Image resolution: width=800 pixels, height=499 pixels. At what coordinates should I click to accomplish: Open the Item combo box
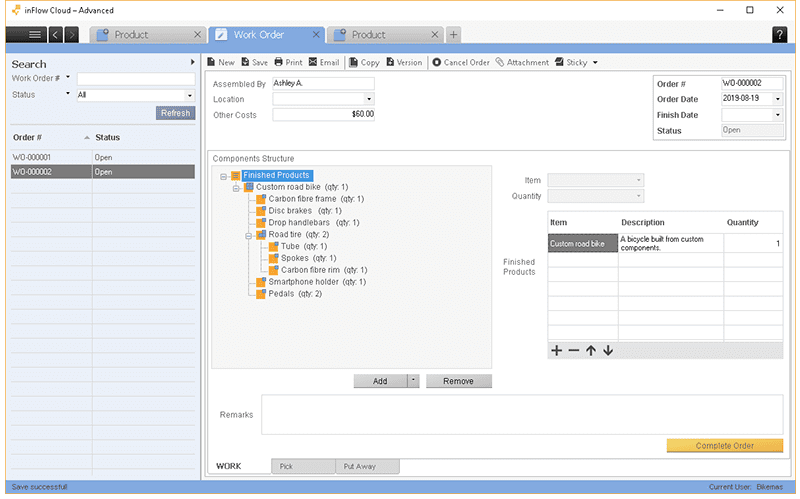click(x=595, y=180)
